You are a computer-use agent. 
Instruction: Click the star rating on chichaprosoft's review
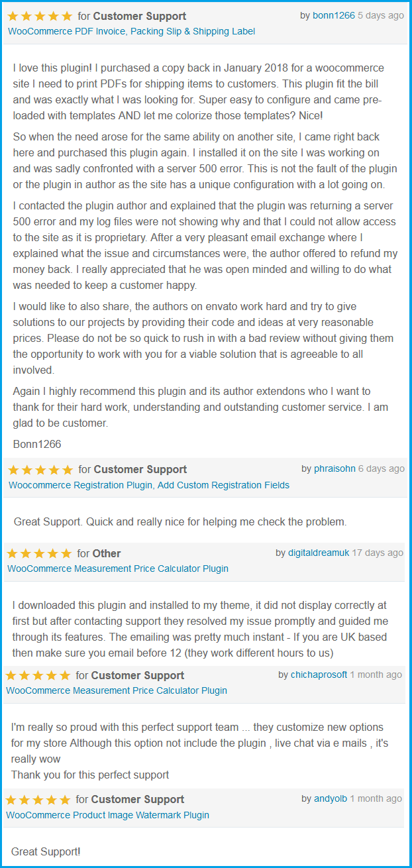click(38, 676)
